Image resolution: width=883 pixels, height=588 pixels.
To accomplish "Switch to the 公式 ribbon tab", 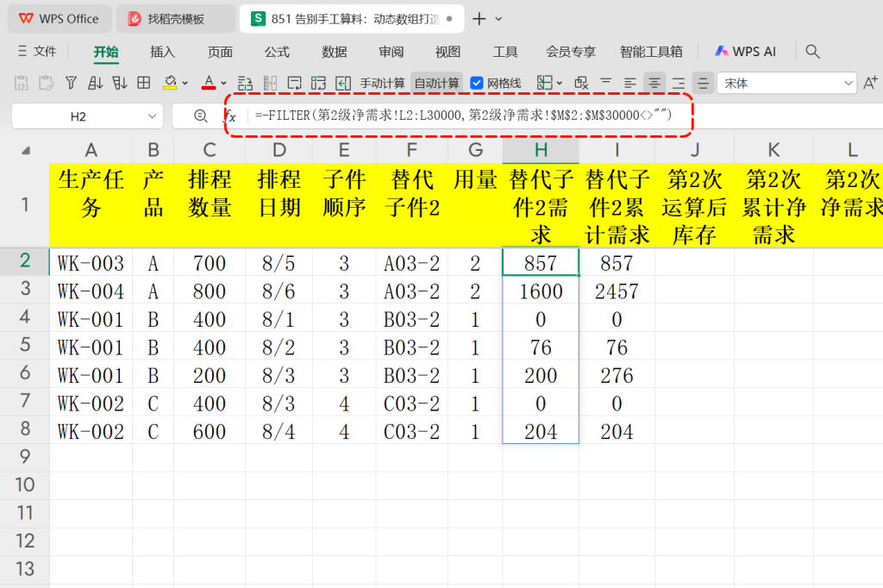I will click(x=277, y=52).
